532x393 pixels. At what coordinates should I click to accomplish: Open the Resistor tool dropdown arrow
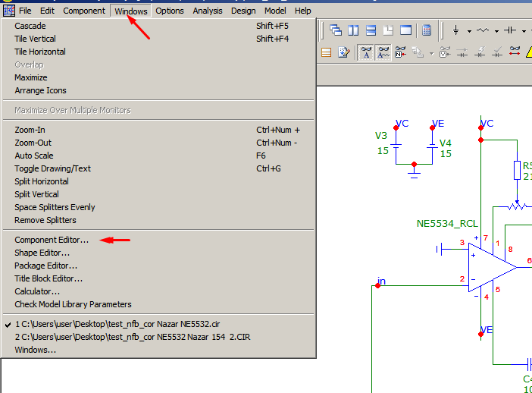[x=496, y=31]
